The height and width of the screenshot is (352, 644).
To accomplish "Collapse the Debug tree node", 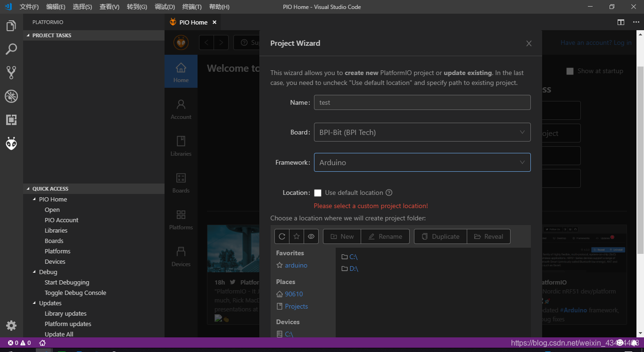I will point(34,272).
